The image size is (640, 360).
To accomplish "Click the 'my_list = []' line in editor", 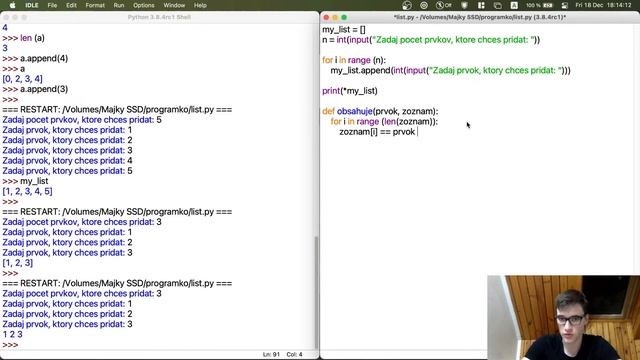I will 344,29.
